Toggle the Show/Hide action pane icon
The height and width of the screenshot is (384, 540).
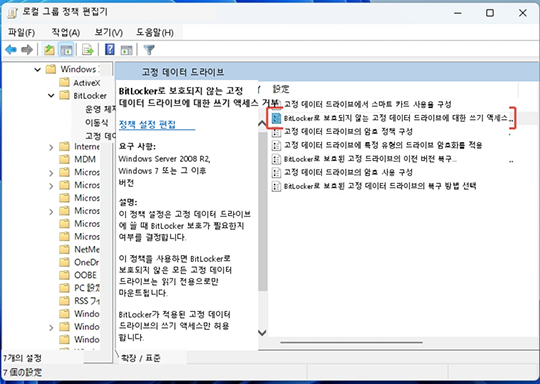126,50
